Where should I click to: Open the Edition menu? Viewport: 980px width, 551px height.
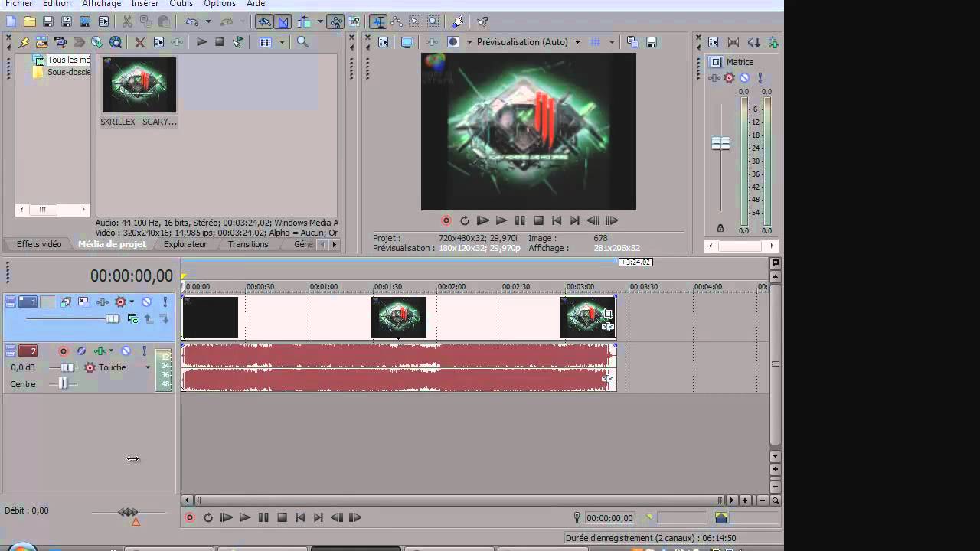(57, 4)
